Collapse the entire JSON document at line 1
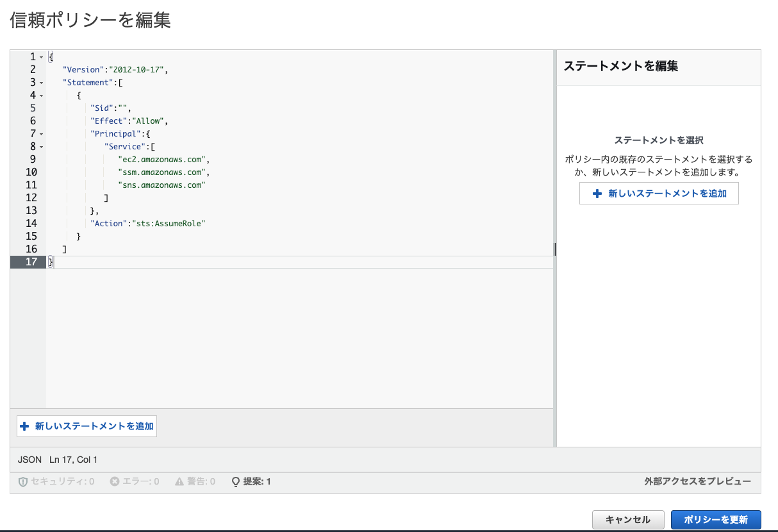Image resolution: width=778 pixels, height=532 pixels. click(x=42, y=56)
